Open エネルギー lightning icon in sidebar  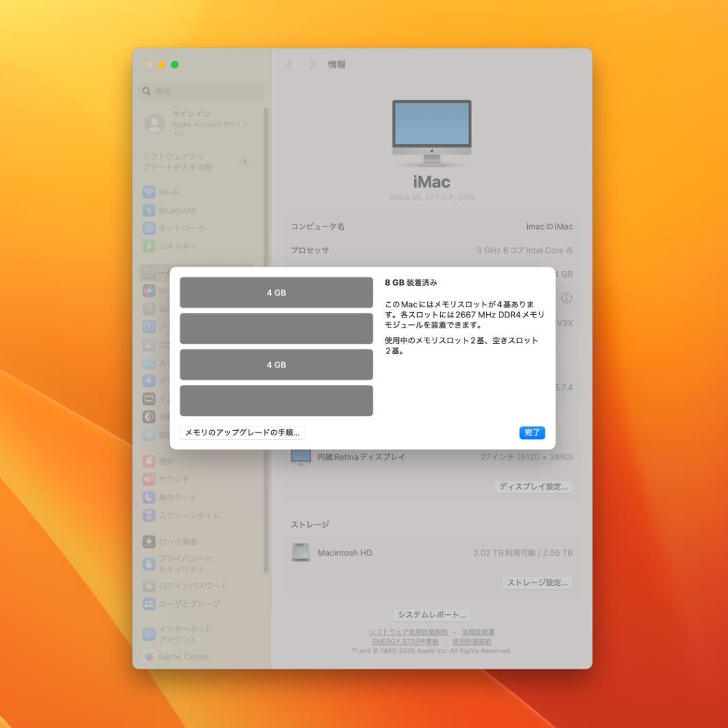[148, 246]
